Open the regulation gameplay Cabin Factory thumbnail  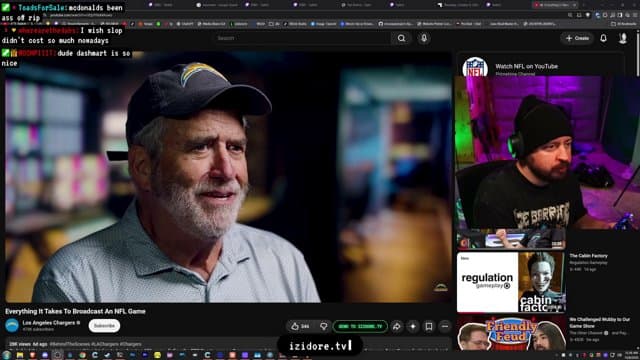pos(511,282)
